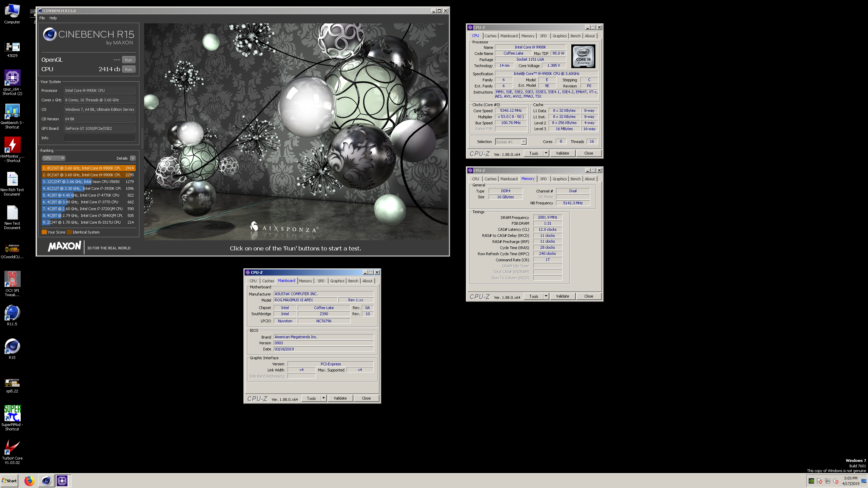The image size is (868, 488).
Task: Select the Xeon CPU X5650 ranking row
Action: pyautogui.click(x=88, y=182)
